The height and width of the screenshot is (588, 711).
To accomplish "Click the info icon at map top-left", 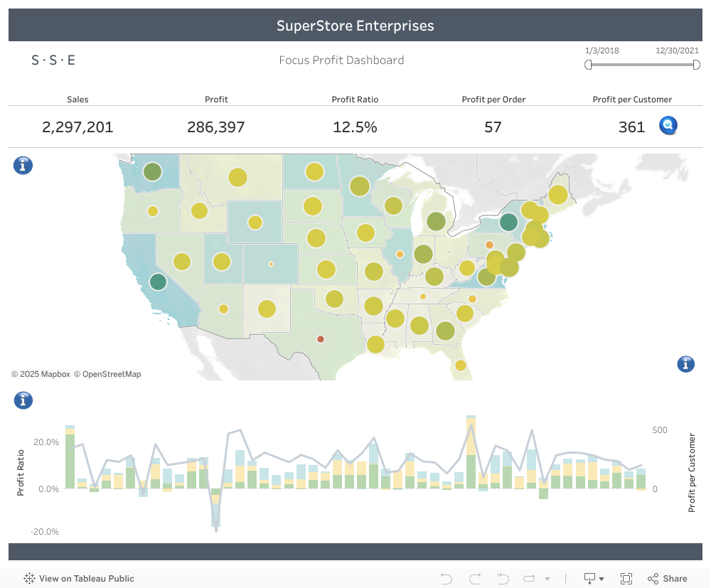I will [x=23, y=166].
